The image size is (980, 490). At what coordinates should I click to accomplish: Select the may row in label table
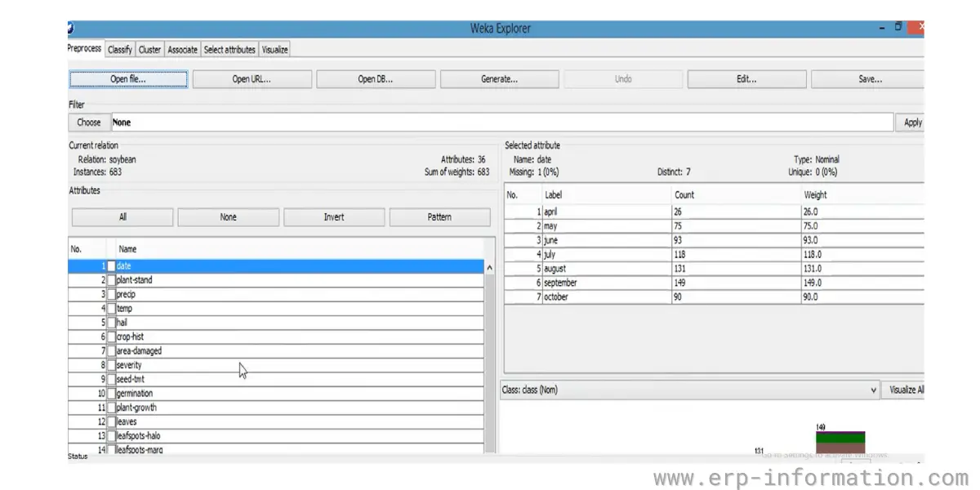pos(715,226)
